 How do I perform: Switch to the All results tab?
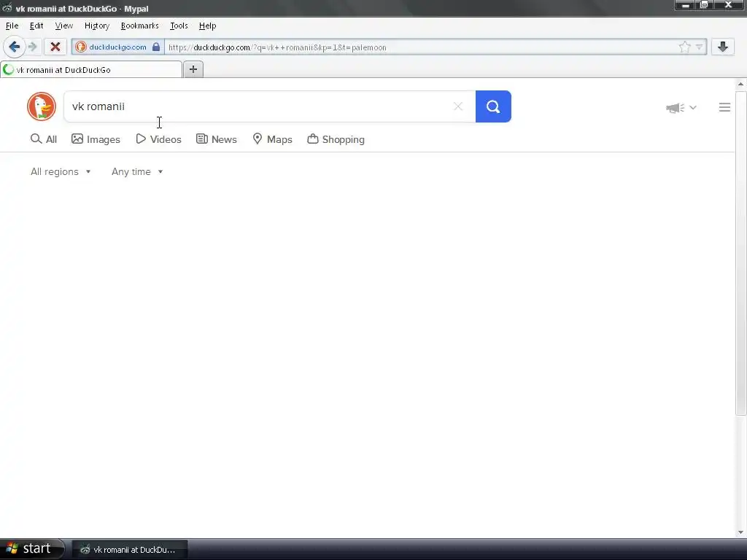(x=43, y=139)
